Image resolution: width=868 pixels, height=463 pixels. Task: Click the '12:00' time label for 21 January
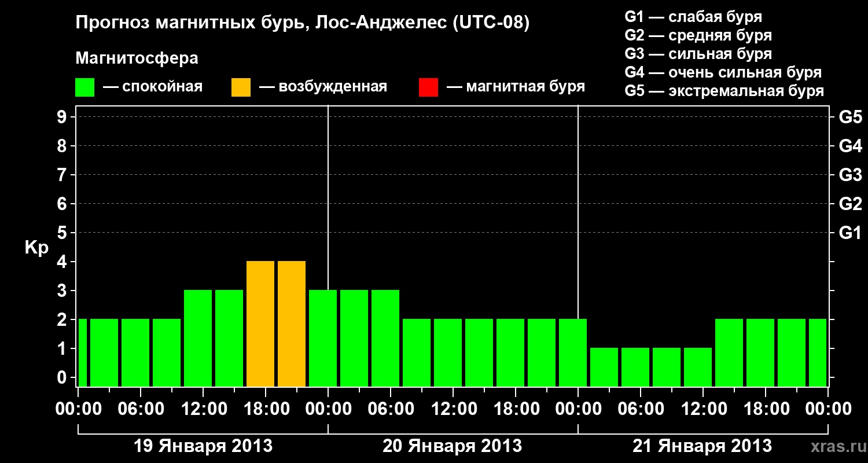point(703,409)
